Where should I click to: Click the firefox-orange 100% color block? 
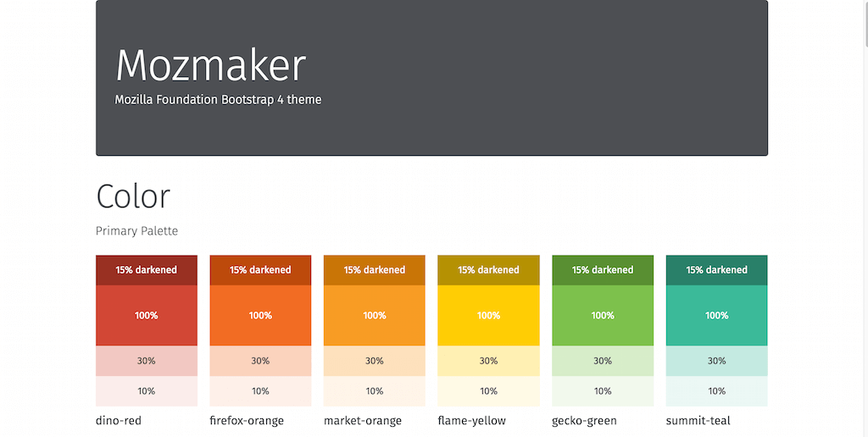[x=260, y=315]
